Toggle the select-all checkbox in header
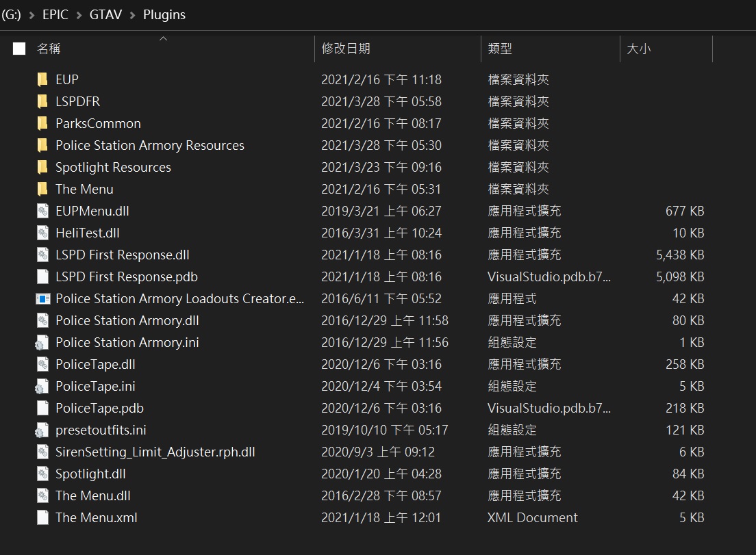Screen dimensions: 756x555 point(19,49)
